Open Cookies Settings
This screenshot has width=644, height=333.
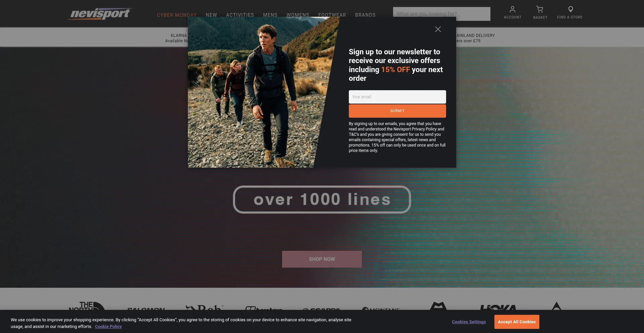[469, 322]
